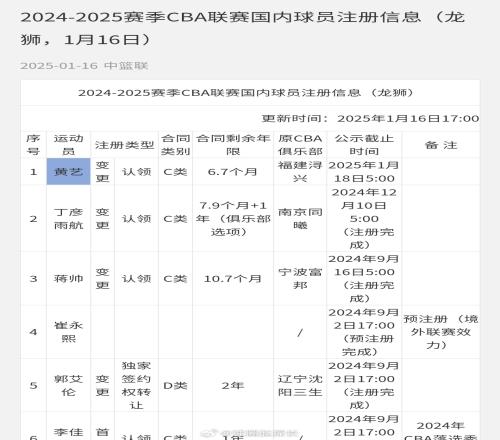Click the 运动员 column header
Viewport: 500px width, 440px height.
click(68, 145)
